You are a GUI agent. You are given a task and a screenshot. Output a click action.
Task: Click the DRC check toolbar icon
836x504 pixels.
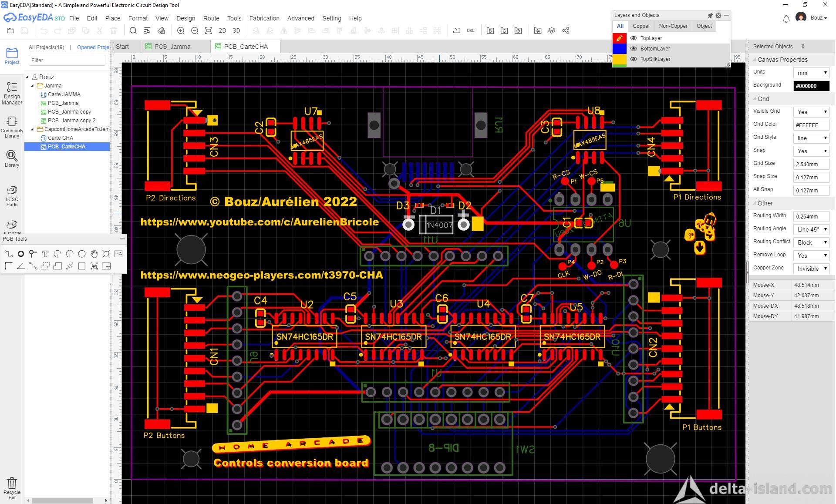coord(470,30)
